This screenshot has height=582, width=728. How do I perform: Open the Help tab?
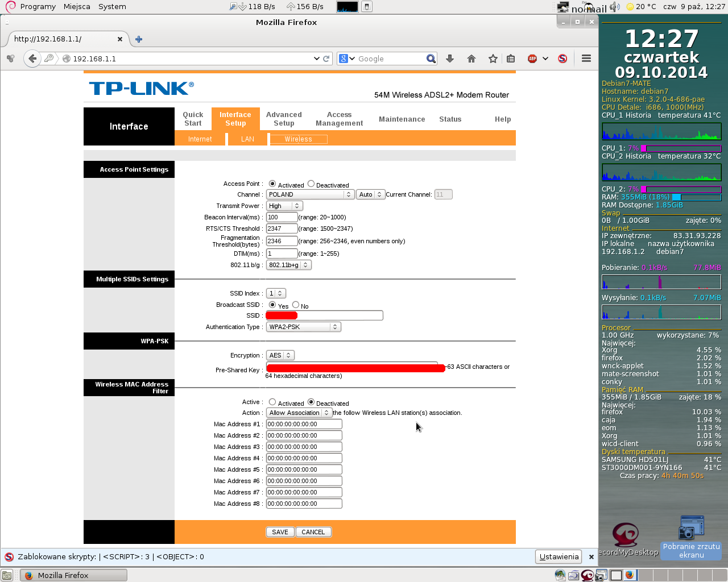coord(503,119)
